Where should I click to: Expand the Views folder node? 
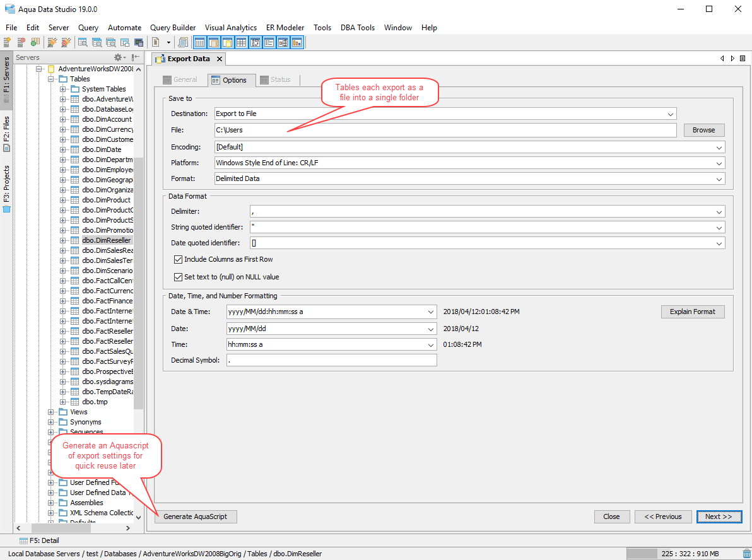point(51,412)
